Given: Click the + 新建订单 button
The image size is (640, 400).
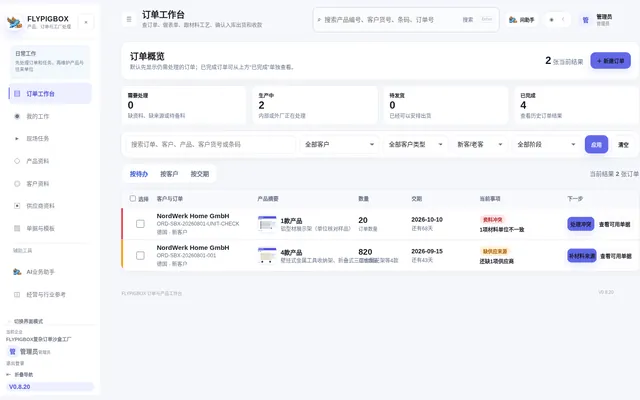Looking at the screenshot, I should [x=611, y=61].
